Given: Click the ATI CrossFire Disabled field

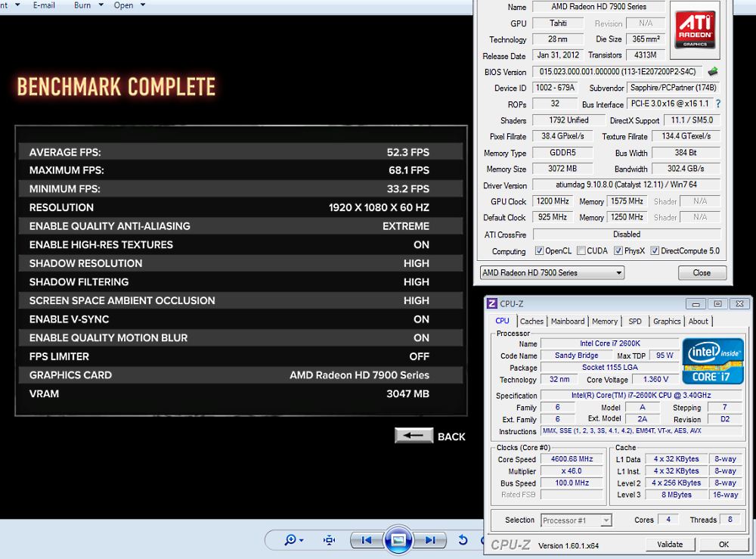Looking at the screenshot, I should (626, 234).
